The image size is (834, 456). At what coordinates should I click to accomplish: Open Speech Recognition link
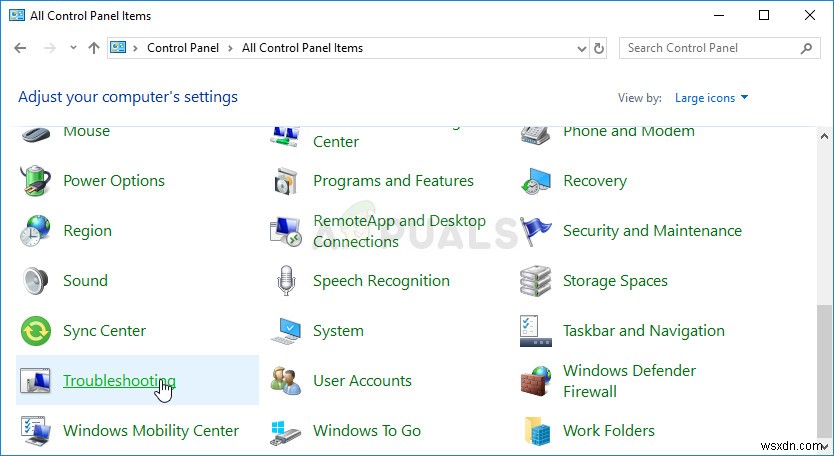pyautogui.click(x=381, y=281)
